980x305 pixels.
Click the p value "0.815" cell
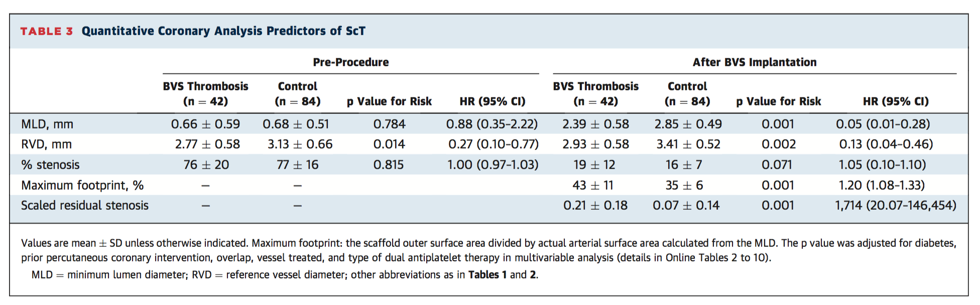(x=388, y=165)
